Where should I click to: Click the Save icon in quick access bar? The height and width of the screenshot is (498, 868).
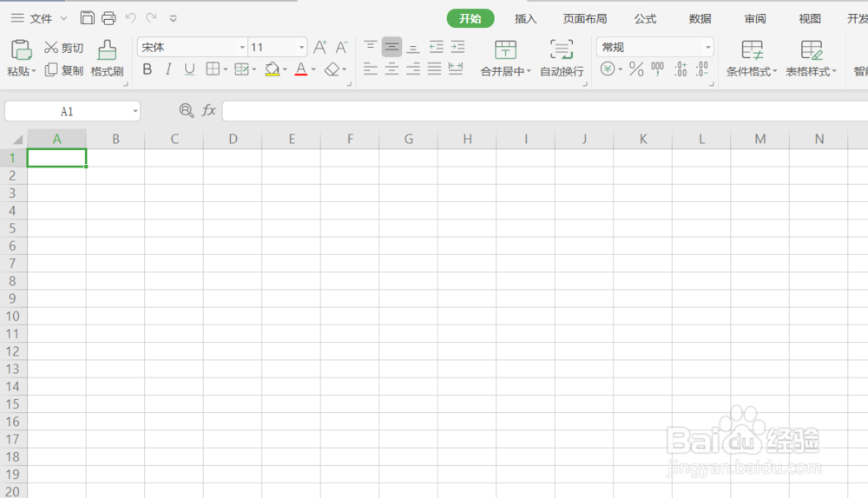coord(87,17)
